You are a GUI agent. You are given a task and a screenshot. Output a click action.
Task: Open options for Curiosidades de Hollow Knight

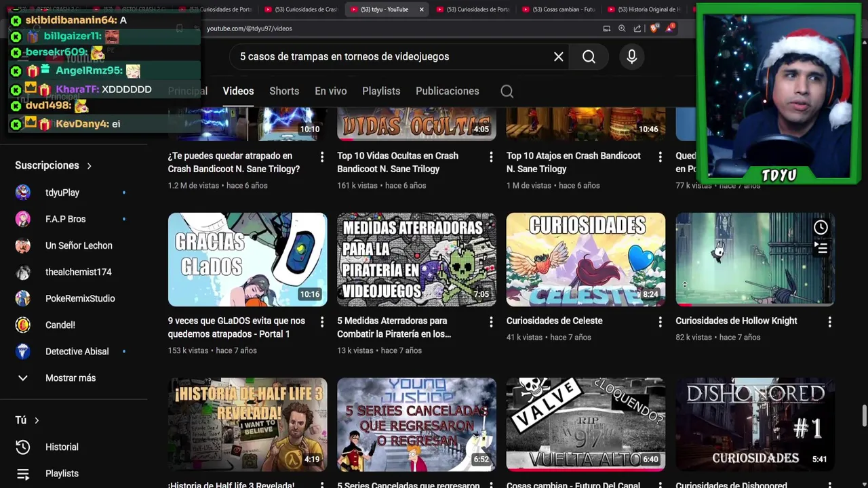tap(829, 322)
